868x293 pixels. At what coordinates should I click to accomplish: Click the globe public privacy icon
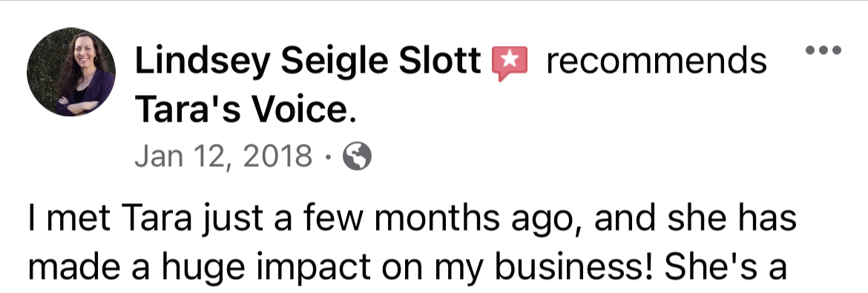pyautogui.click(x=357, y=157)
